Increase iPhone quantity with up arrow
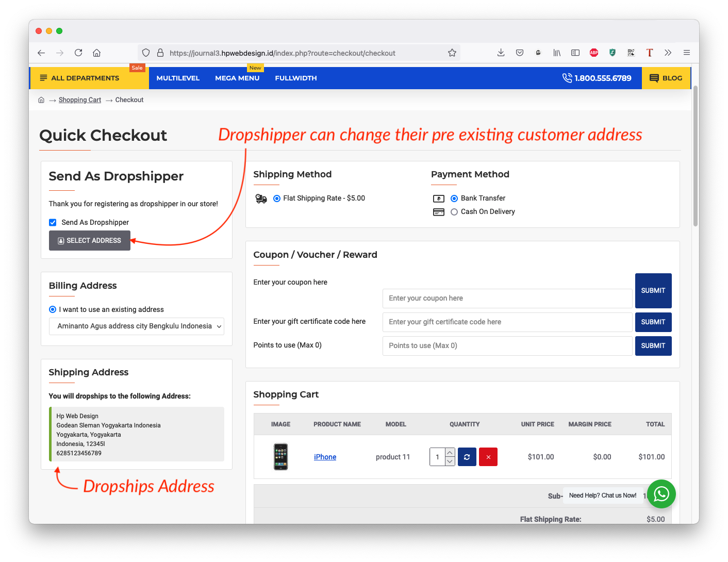Viewport: 728px width, 562px height. tap(450, 452)
